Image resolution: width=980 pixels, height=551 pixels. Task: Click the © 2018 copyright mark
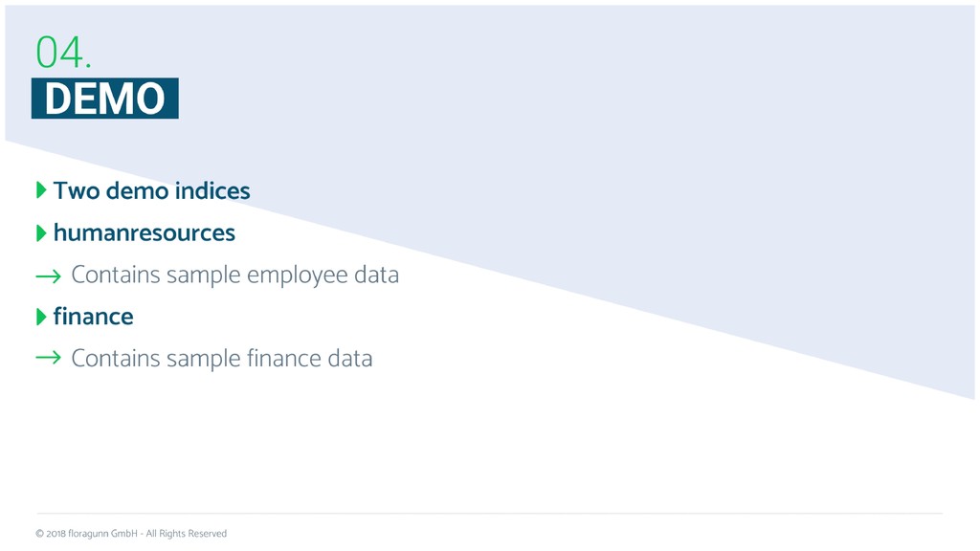pyautogui.click(x=51, y=534)
